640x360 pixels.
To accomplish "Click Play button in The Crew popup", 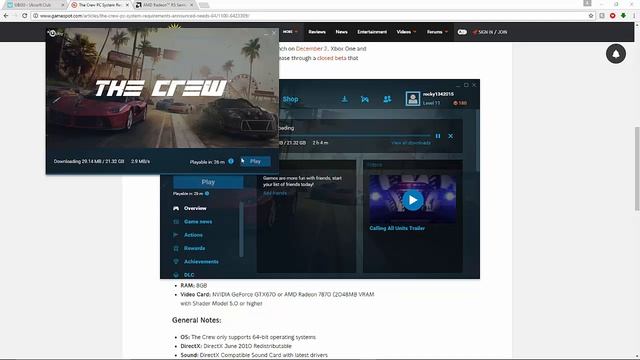I will (256, 161).
